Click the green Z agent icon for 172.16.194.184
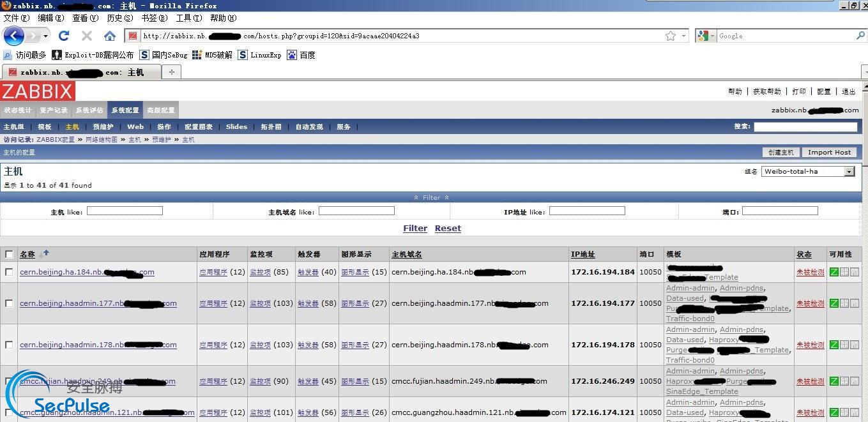This screenshot has height=422, width=868. pos(834,272)
